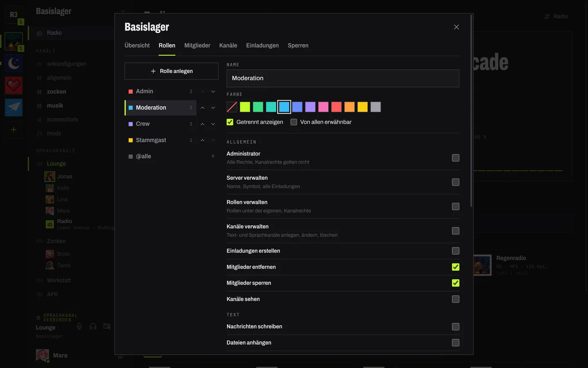The height and width of the screenshot is (368, 588).
Task: Go to the Übersicht tab
Action: [x=137, y=45]
